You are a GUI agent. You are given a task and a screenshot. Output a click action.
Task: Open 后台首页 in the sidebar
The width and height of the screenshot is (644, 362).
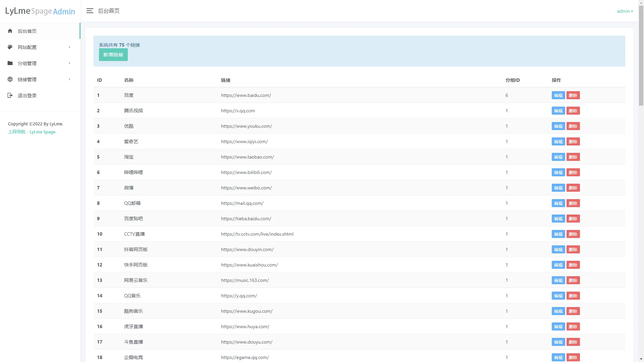40,31
